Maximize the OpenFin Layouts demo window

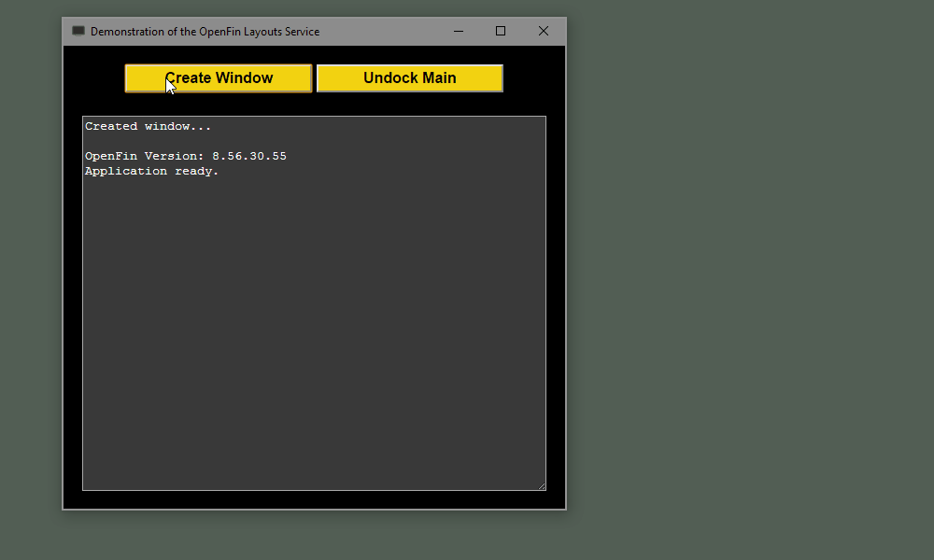501,31
